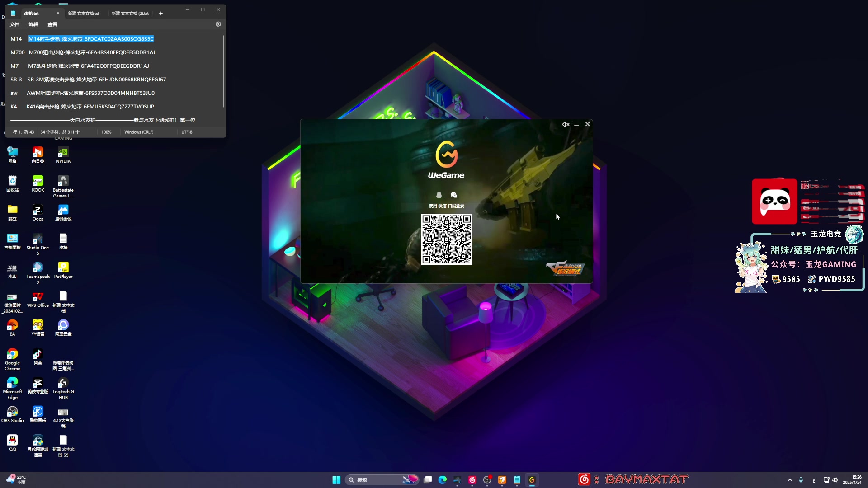Open Battlestate Games Launcher icon
The image size is (868, 488).
tap(63, 187)
